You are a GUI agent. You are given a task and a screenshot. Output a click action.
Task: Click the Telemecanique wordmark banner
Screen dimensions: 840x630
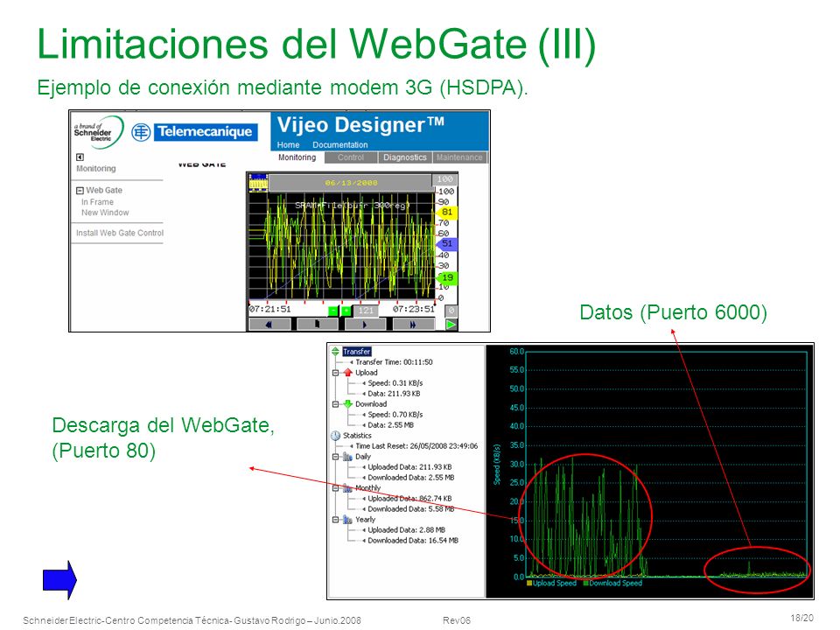[205, 132]
